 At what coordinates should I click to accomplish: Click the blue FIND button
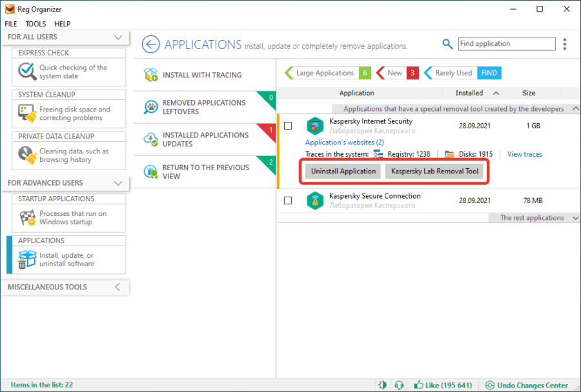click(489, 73)
